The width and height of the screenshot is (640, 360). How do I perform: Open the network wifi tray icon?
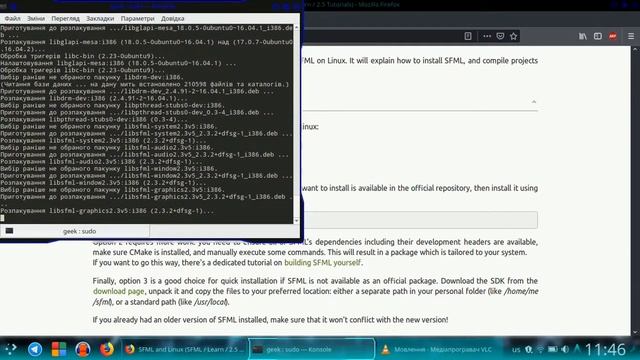coord(540,349)
